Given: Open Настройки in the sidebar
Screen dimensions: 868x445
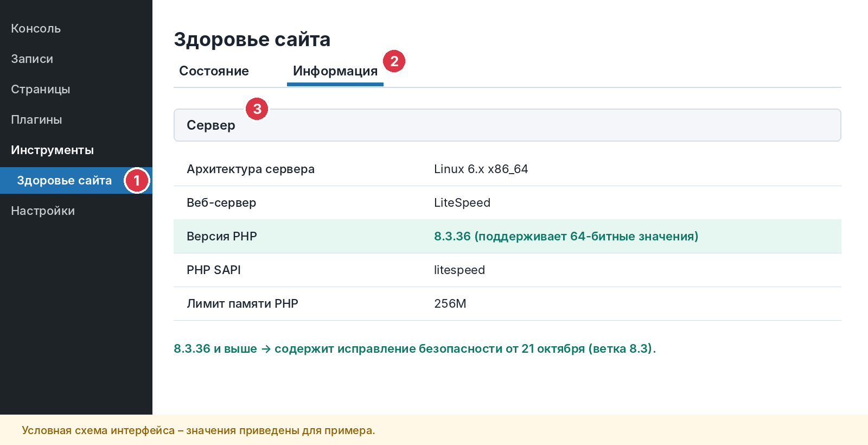Looking at the screenshot, I should click(43, 211).
